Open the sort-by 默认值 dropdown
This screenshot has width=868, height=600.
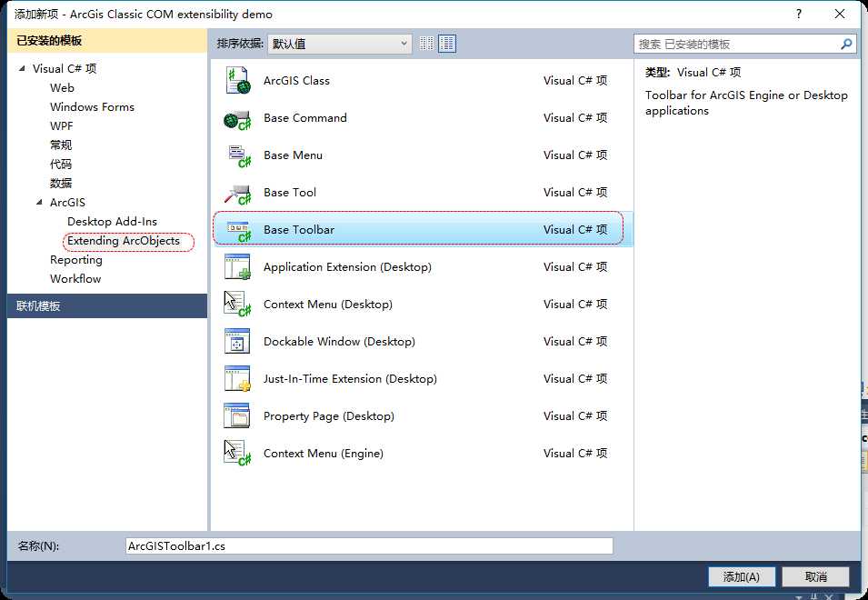pyautogui.click(x=339, y=44)
